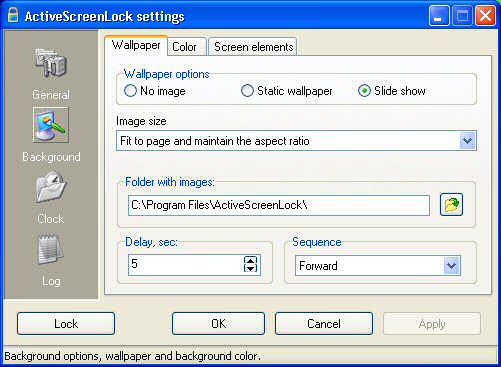Viewport: 501px width, 367px height.
Task: Increase delay seconds with up arrow
Action: point(250,260)
